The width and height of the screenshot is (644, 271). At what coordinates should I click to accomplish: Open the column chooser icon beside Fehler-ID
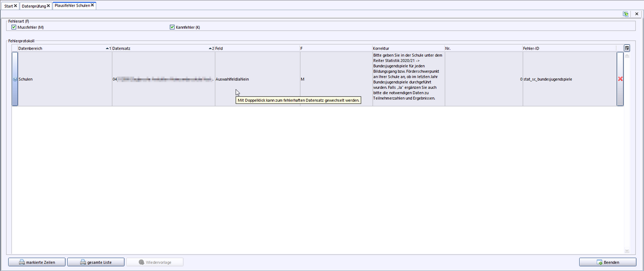pos(627,48)
